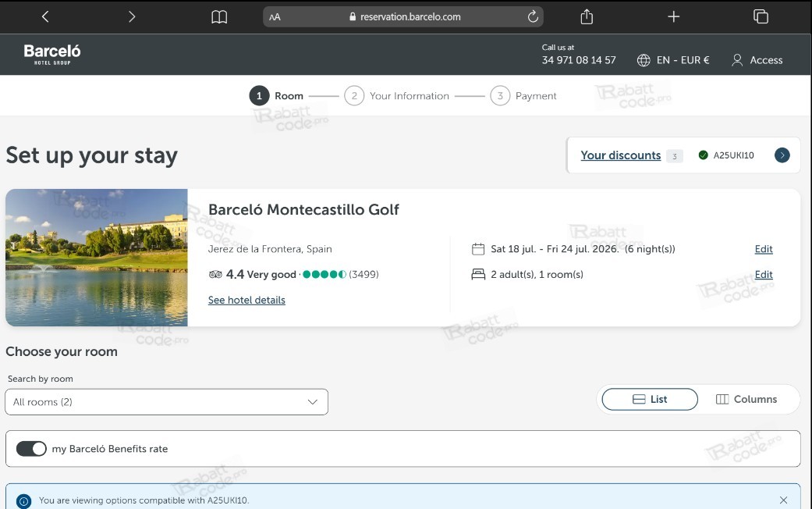The width and height of the screenshot is (812, 509).
Task: Open Safari bookmarks book icon
Action: 219,17
